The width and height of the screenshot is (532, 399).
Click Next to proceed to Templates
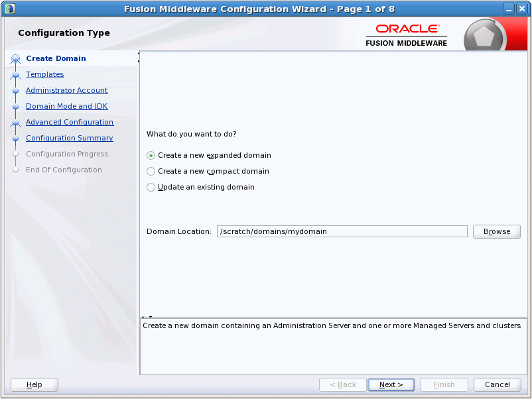391,385
